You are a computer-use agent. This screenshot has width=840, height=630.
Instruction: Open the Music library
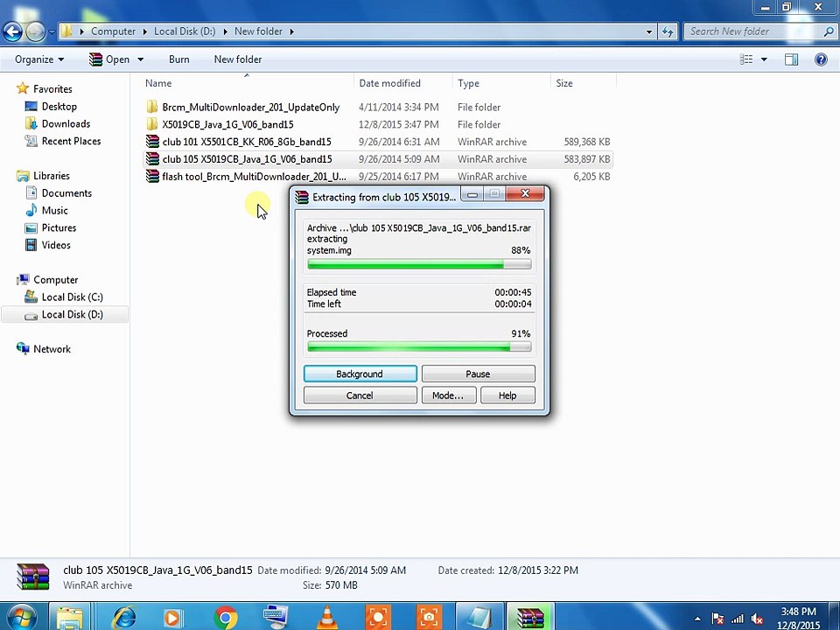tap(54, 211)
